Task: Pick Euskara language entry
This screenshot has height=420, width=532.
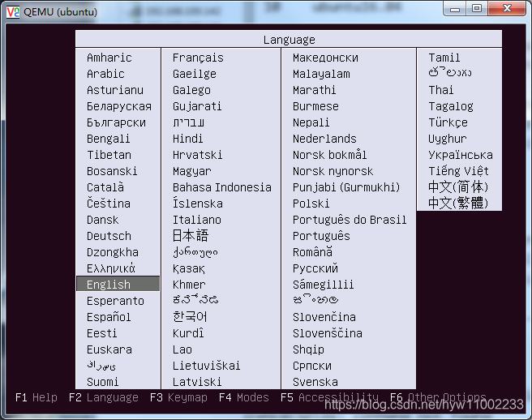Action: coord(109,349)
